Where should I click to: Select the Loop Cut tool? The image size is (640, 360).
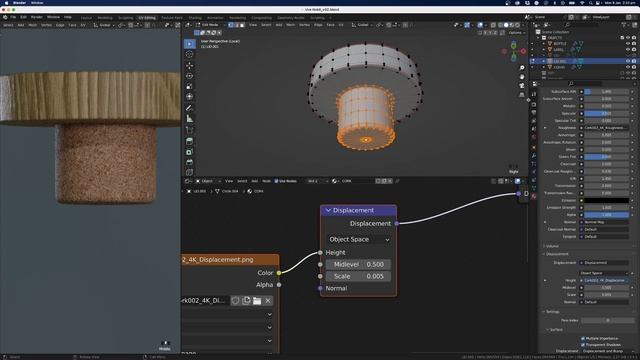(189, 172)
